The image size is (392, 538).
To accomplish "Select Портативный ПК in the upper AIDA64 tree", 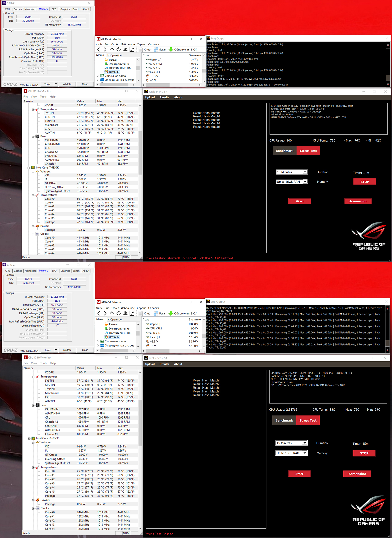I will (119, 68).
